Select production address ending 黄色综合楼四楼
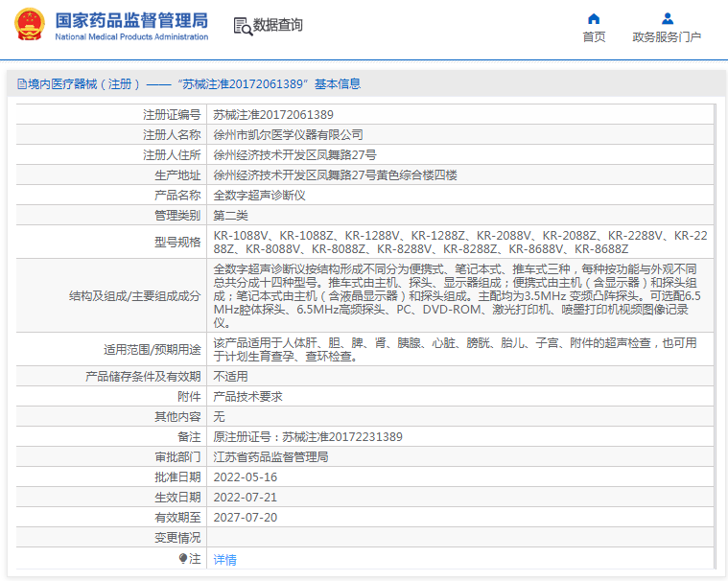Viewport: 728px width, 581px height. click(335, 174)
